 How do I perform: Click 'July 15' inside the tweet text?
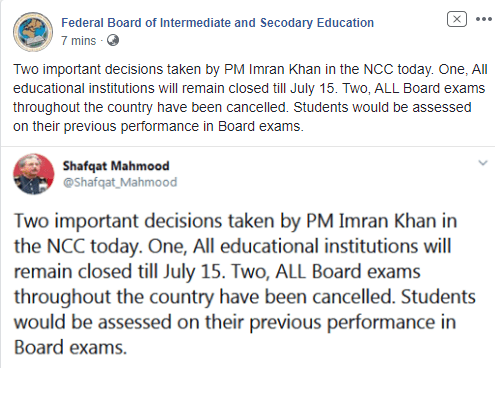tap(192, 271)
